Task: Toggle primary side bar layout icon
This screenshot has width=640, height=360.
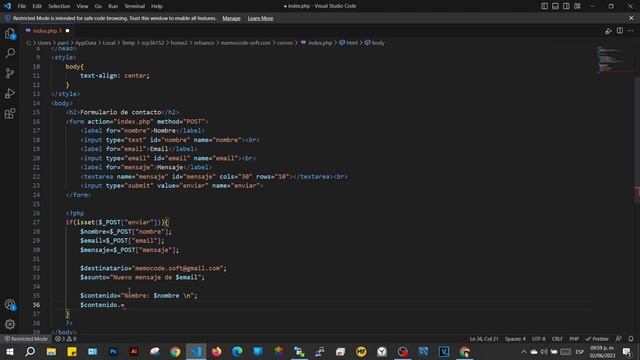Action: [544, 6]
